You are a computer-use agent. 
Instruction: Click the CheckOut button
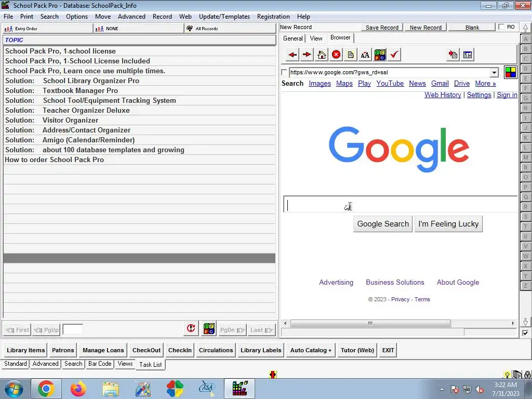[147, 350]
